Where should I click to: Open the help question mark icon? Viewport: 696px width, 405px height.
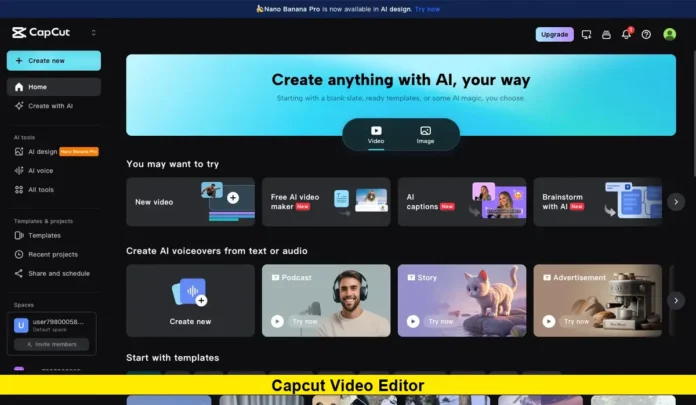coord(646,35)
